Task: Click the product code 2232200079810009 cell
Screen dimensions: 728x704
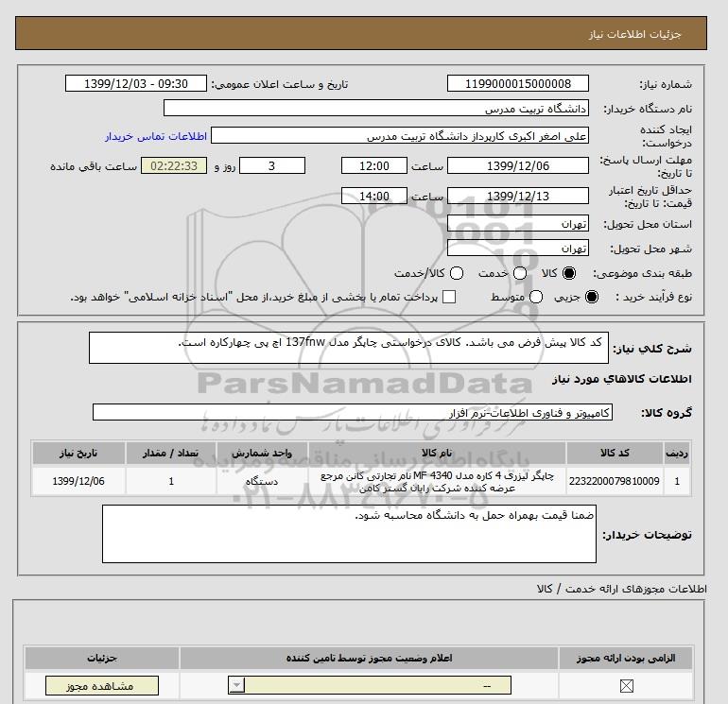Action: coord(615,481)
